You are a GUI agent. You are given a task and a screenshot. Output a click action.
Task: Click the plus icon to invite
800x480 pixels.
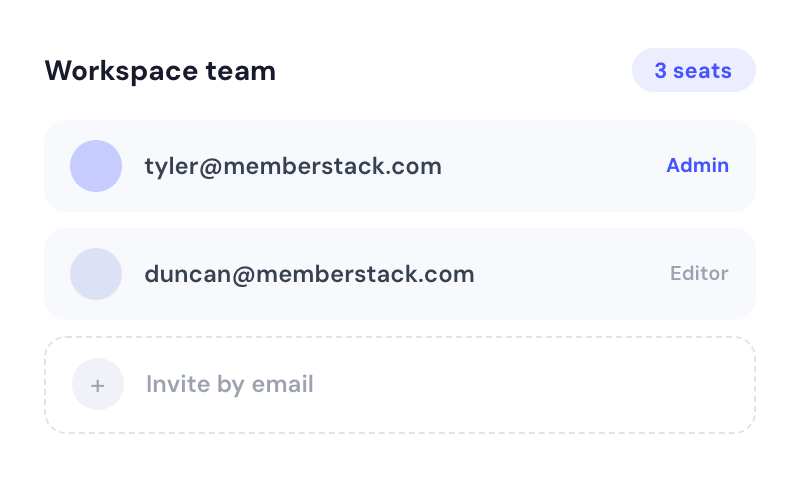click(97, 384)
